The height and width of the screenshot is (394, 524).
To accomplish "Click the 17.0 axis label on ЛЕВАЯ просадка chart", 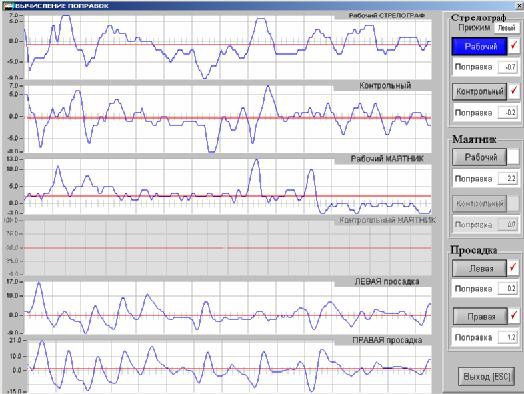I will click(14, 282).
